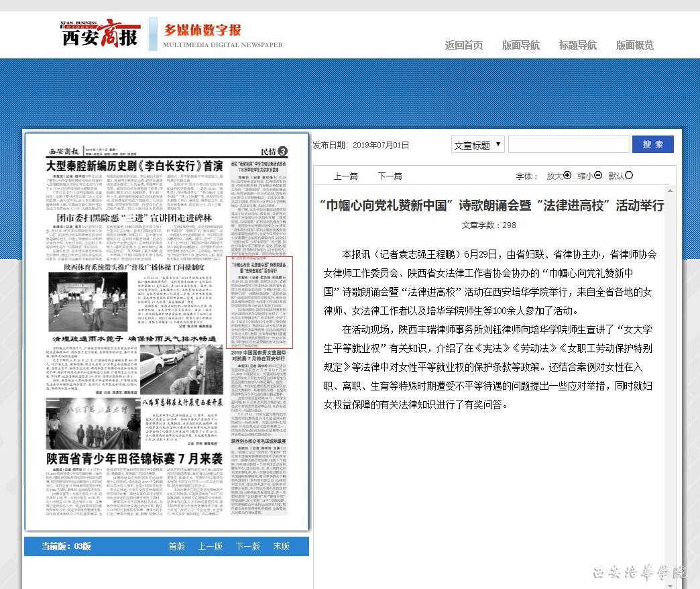
Task: Click the 多媒体数字报 banner title
Action: (x=202, y=30)
